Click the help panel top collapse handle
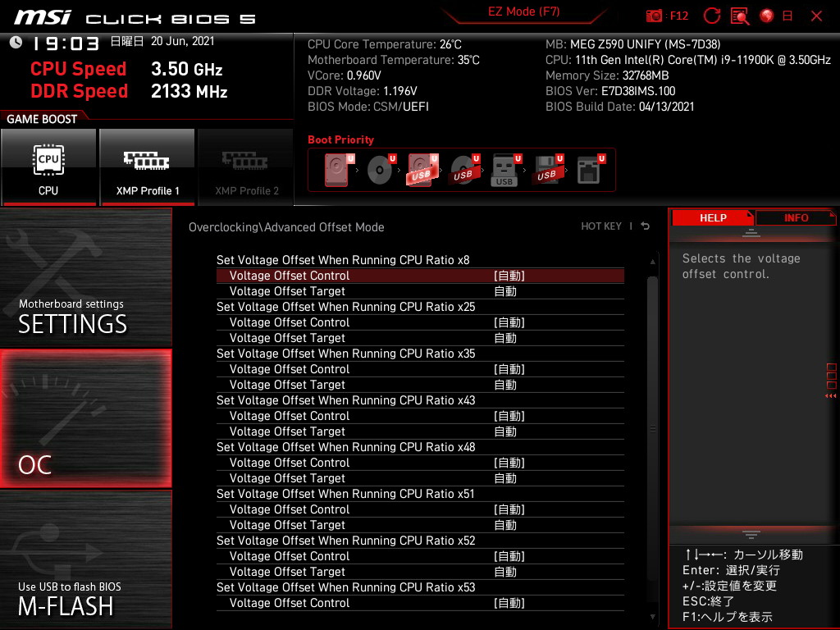Viewport: 840px width, 630px height. pyautogui.click(x=751, y=232)
